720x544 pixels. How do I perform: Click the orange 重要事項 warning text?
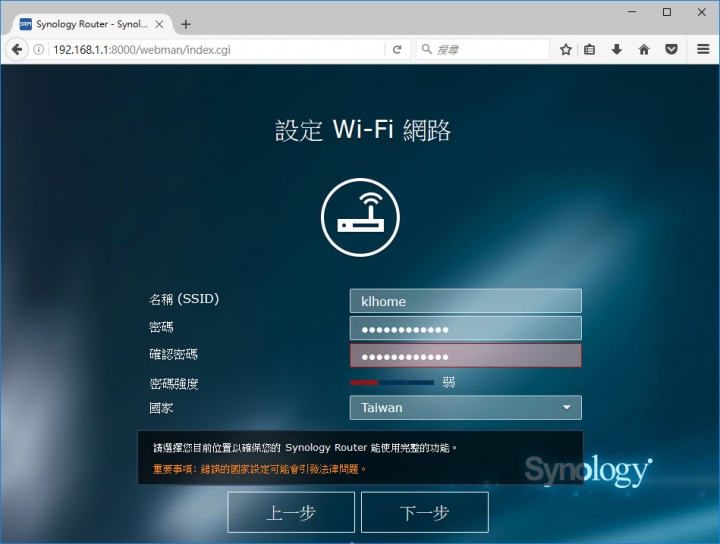point(259,469)
